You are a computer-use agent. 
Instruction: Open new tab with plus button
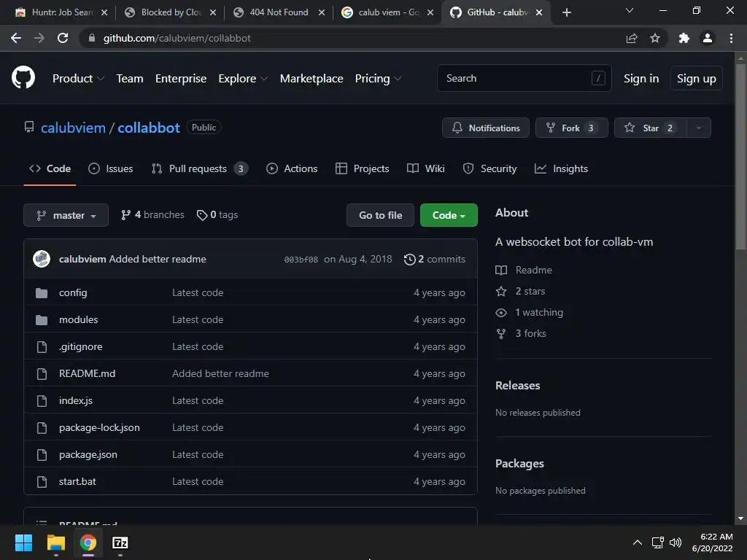tap(566, 12)
